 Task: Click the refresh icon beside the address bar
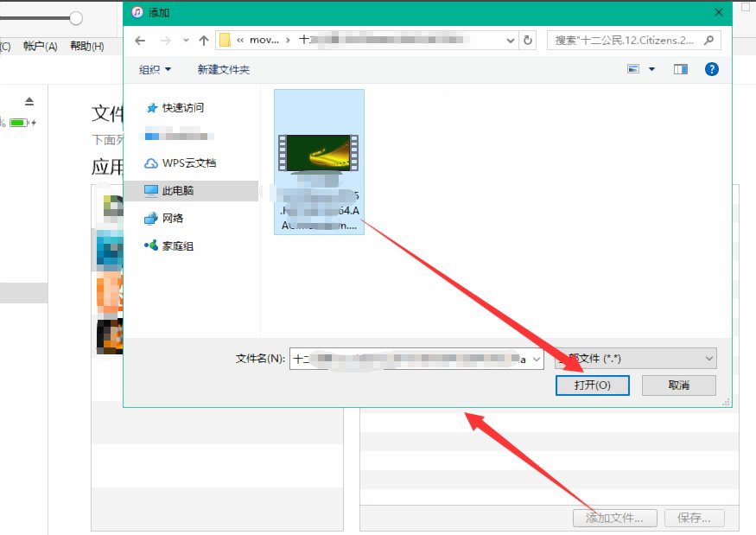tap(525, 40)
